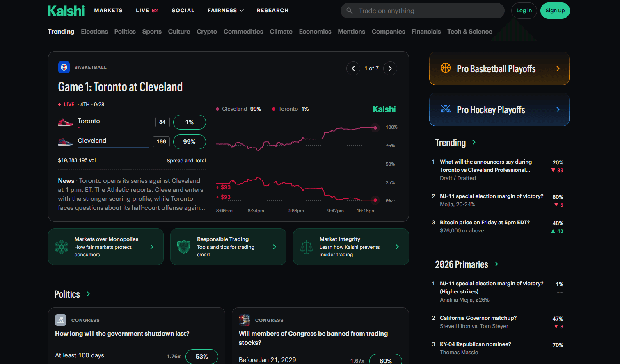Open the Kalshi home logo
This screenshot has height=364, width=620.
(66, 11)
